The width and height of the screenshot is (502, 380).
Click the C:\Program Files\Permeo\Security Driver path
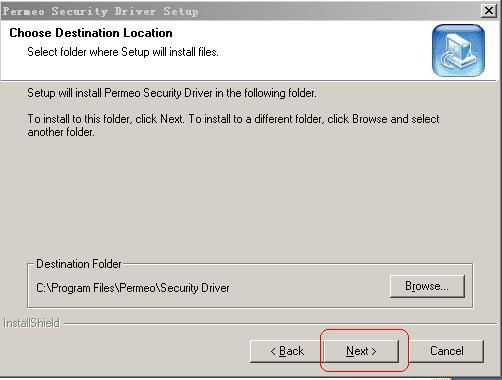point(133,288)
